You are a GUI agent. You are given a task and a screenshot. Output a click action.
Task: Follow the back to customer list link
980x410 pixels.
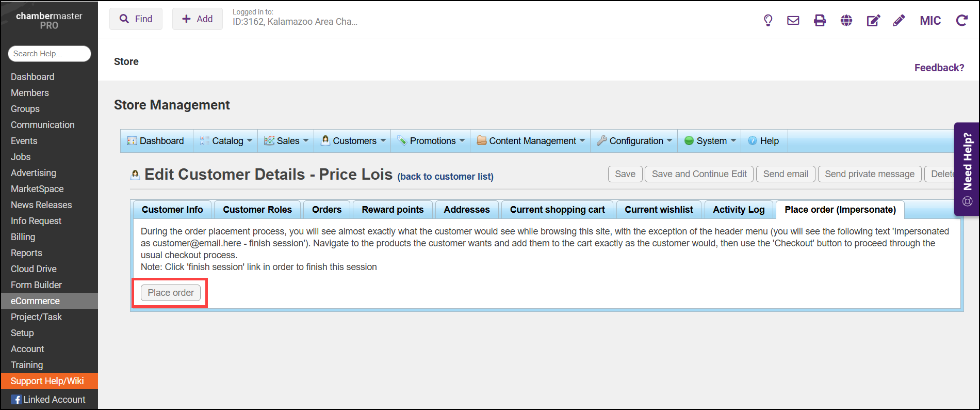[445, 177]
